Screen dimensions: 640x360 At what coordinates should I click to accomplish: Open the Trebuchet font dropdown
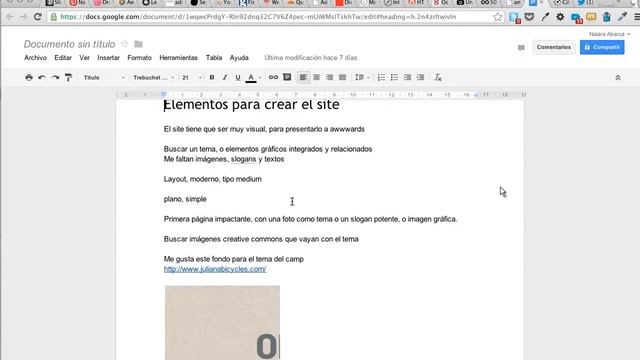[x=153, y=78]
